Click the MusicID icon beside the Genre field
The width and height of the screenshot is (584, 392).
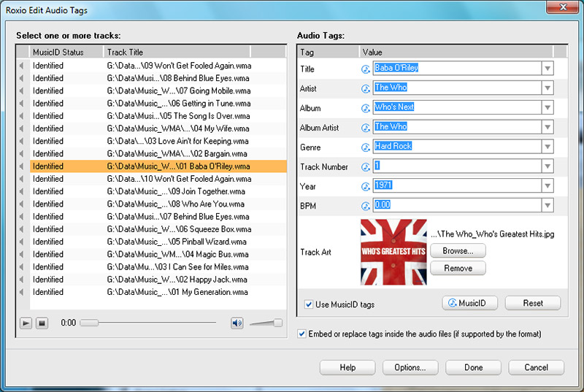pyautogui.click(x=366, y=147)
